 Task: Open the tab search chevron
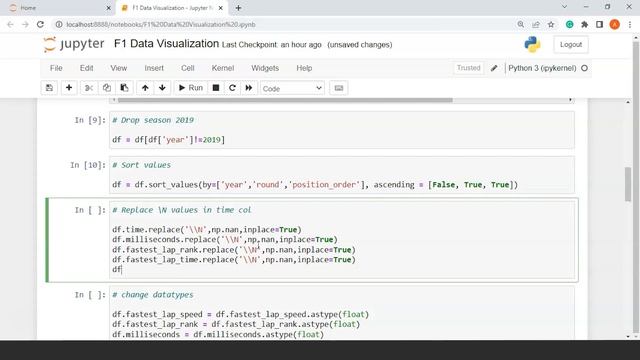pos(564,7)
